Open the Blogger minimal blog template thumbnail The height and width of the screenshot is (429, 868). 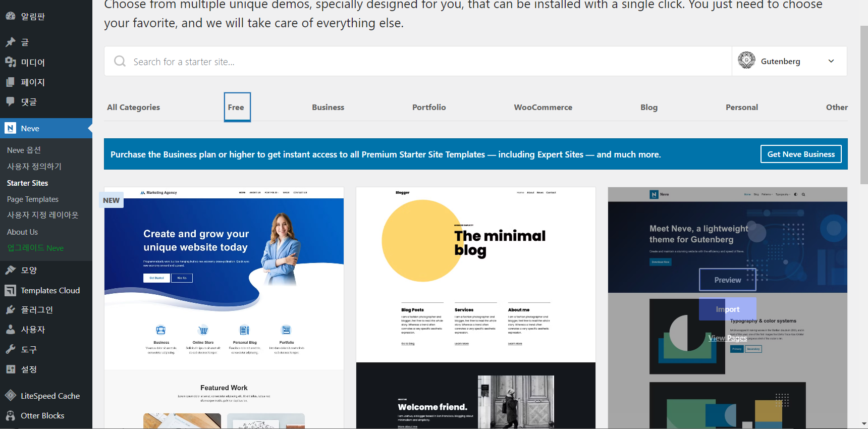(x=476, y=308)
